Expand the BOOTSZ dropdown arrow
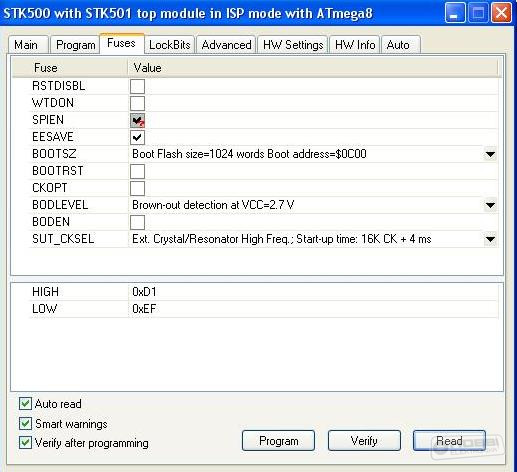This screenshot has height=472, width=517. [x=490, y=154]
